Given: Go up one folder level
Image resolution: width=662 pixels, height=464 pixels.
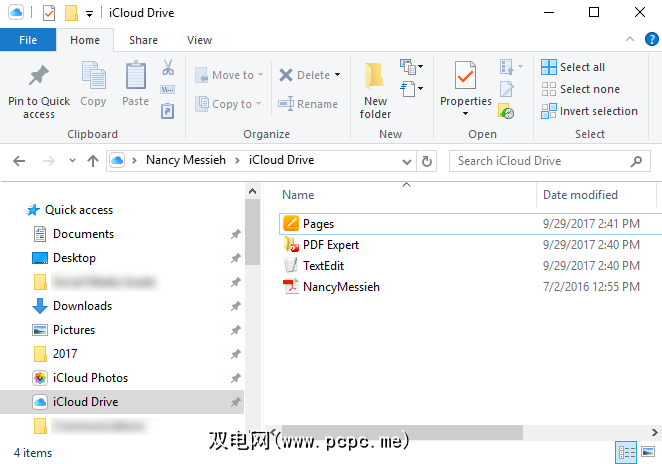Looking at the screenshot, I should coord(93,161).
